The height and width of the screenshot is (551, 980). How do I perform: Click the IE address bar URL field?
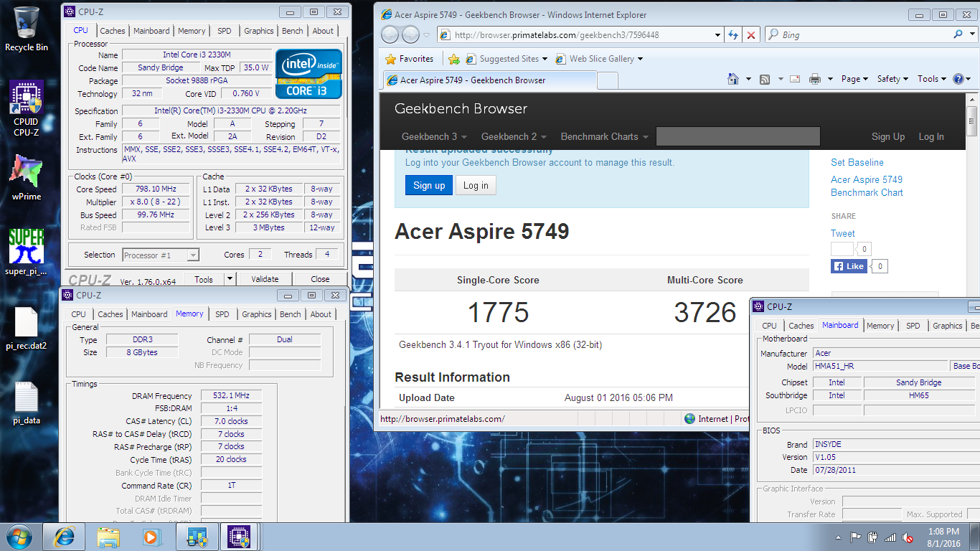click(x=574, y=34)
